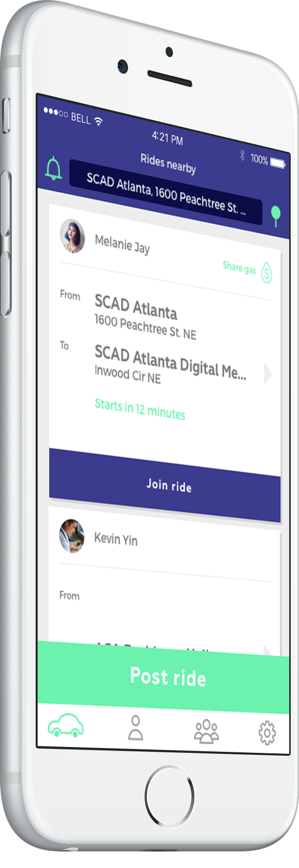Open the profile person tab

click(x=135, y=728)
